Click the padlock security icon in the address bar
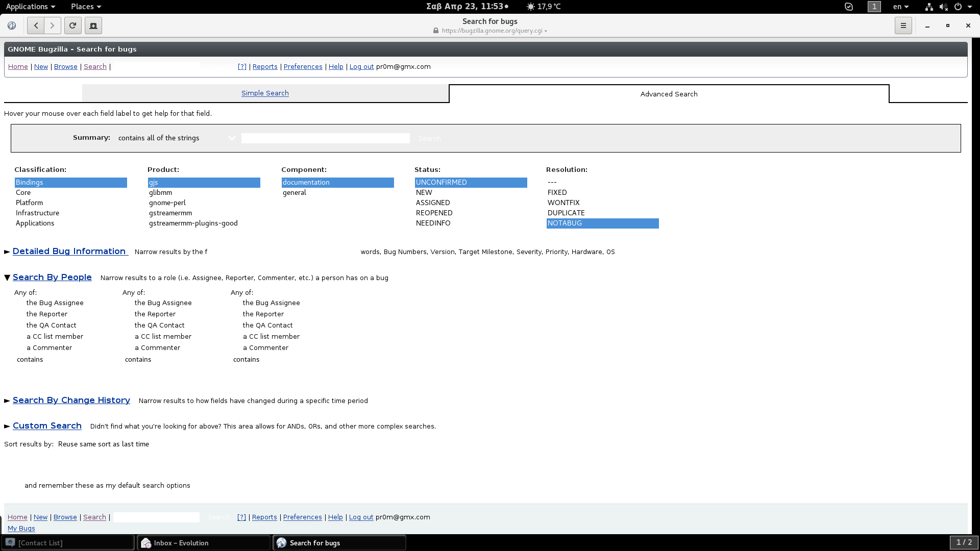The image size is (980, 551). point(436,31)
